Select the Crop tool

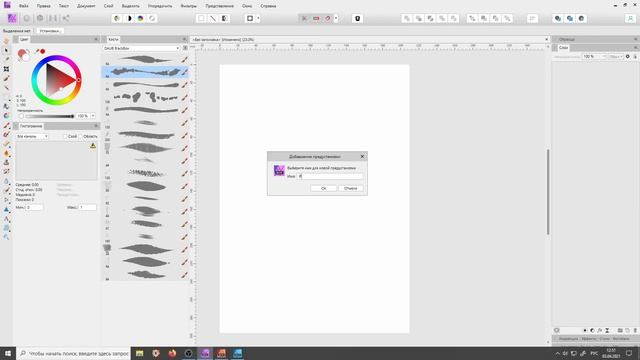[6, 69]
